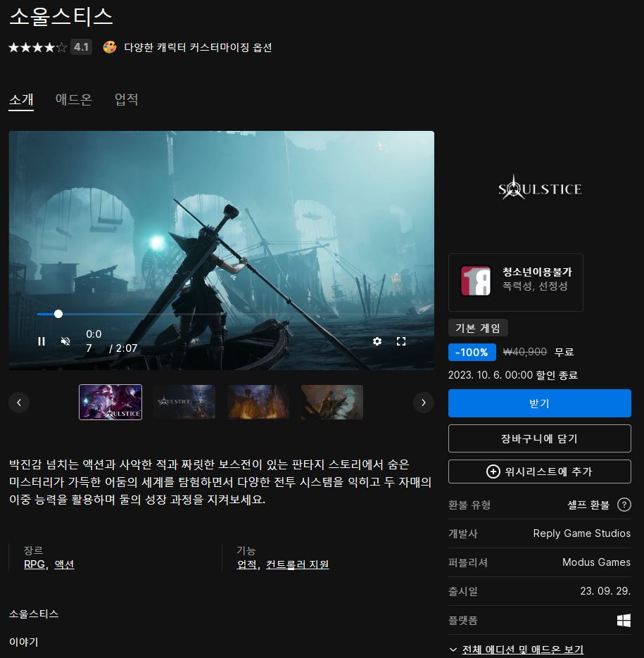The image size is (644, 658).
Task: Open video settings gear
Action: 377,341
